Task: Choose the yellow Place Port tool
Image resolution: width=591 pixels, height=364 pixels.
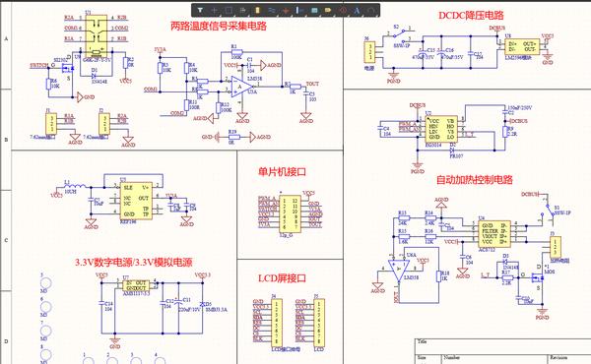Action: tap(328, 11)
